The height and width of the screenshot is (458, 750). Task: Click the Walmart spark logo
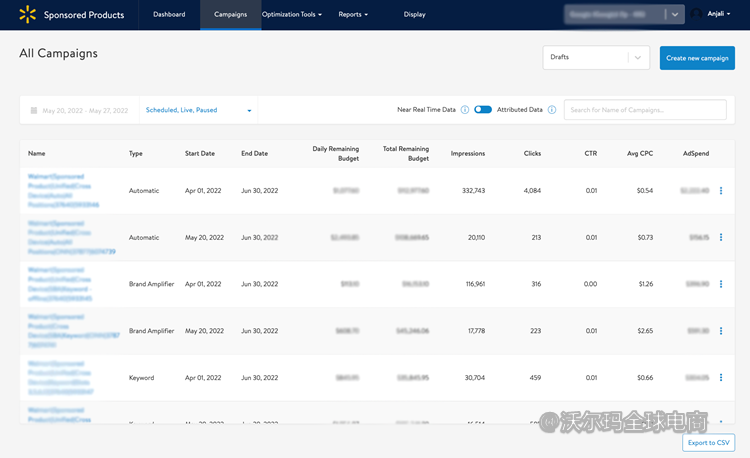(27, 14)
